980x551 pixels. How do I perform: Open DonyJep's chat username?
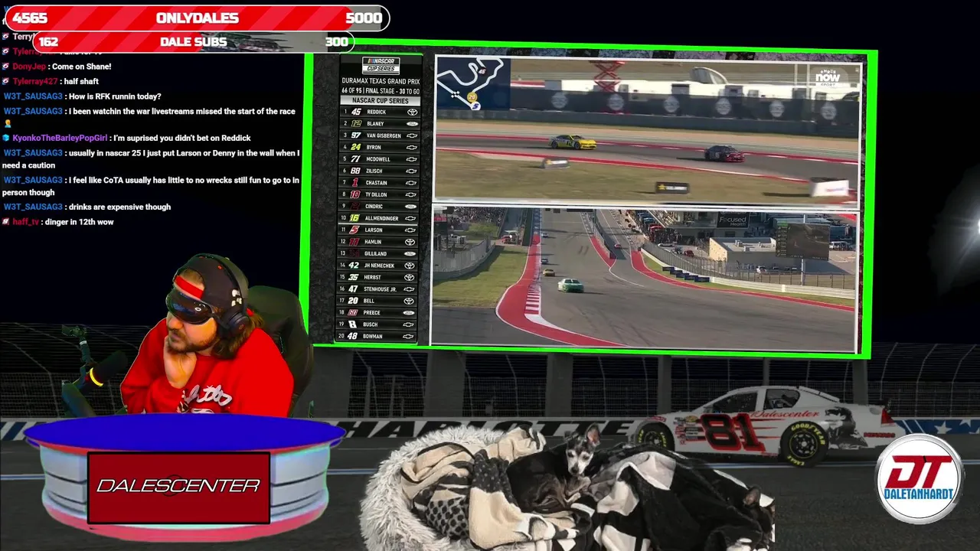click(29, 67)
